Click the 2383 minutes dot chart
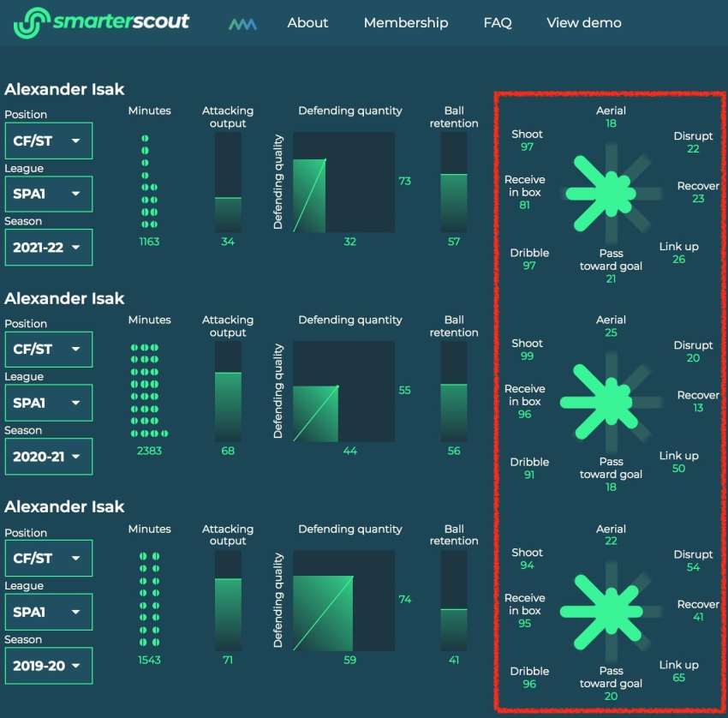The height and width of the screenshot is (718, 728). pos(149,390)
